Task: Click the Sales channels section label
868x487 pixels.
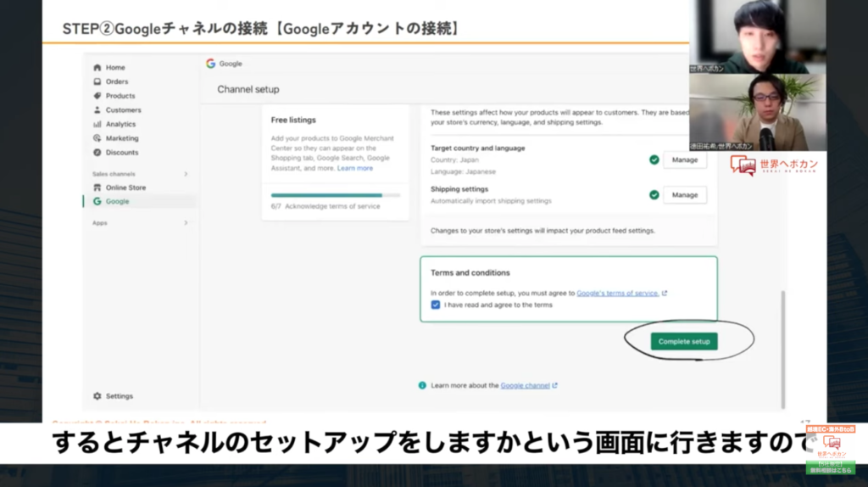Action: pos(114,174)
